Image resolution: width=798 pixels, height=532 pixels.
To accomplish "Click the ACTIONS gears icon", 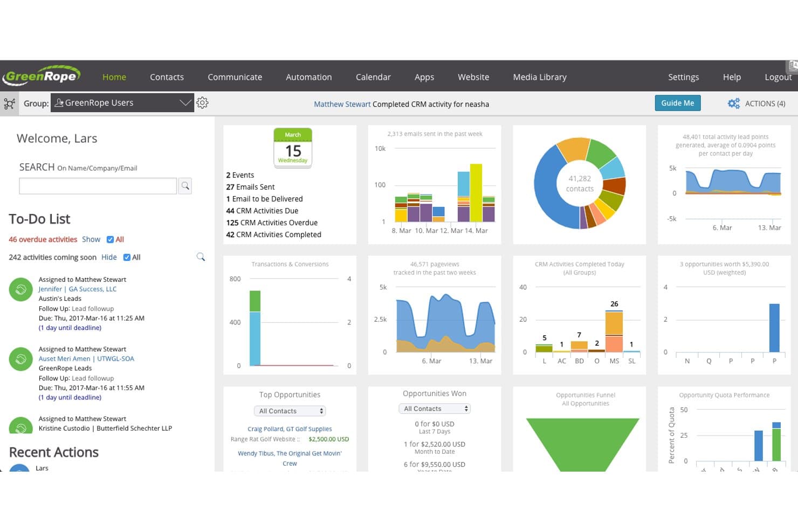I will pyautogui.click(x=733, y=103).
